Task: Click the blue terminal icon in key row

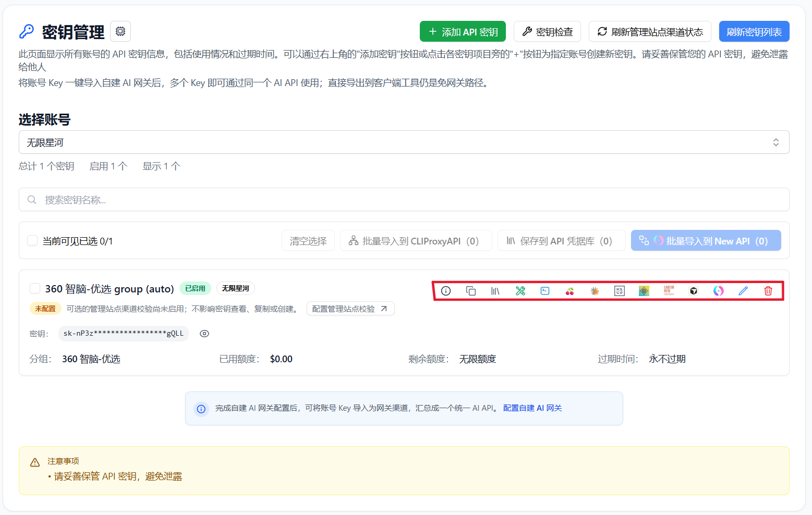Action: click(x=545, y=291)
